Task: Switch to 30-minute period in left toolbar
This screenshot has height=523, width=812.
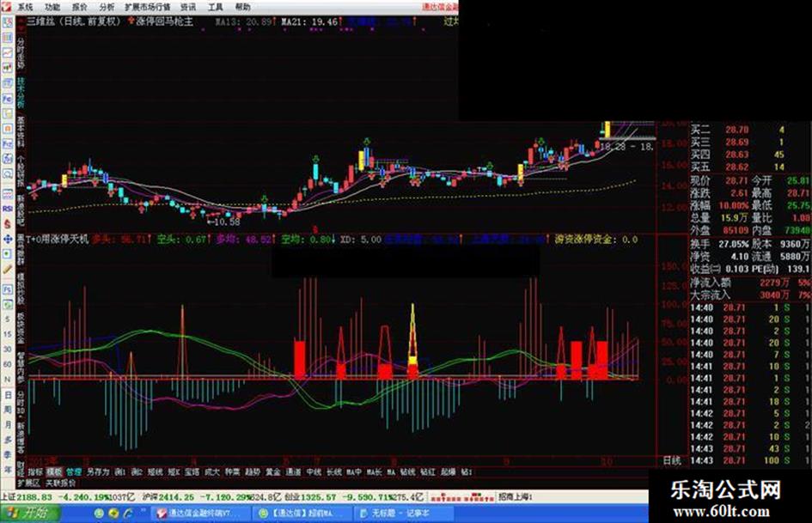Action: coord(7,349)
